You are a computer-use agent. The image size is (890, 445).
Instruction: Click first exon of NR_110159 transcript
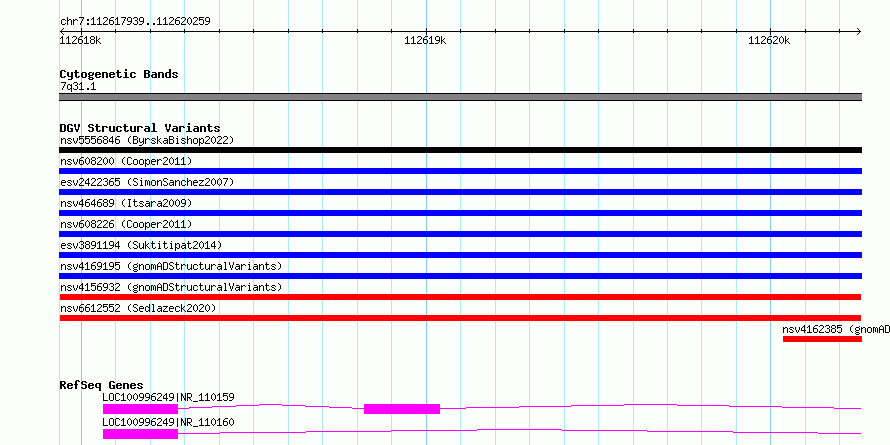coord(140,409)
